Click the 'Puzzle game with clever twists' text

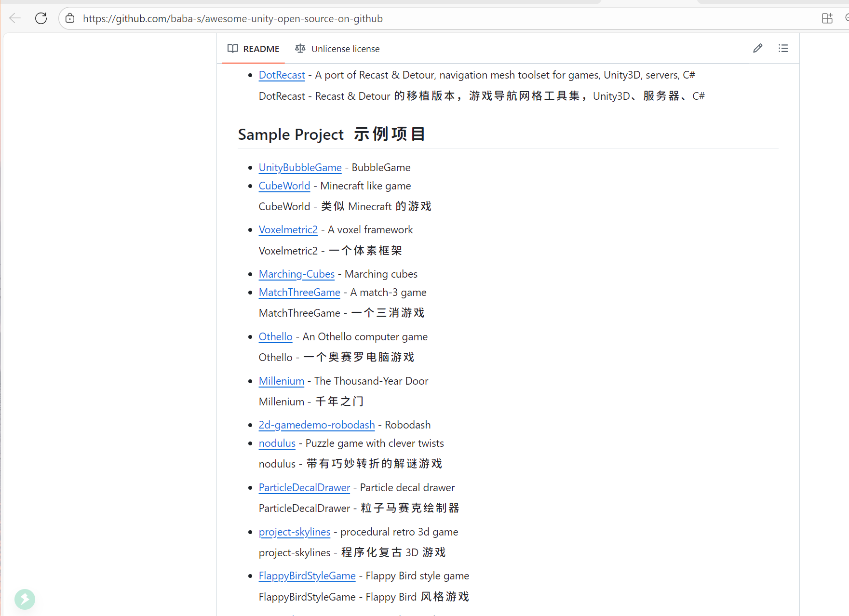click(x=375, y=443)
